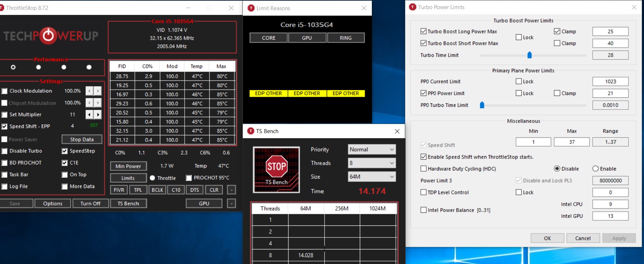Check Hardware Duty Cycling (HDC)
The width and height of the screenshot is (644, 264).
click(423, 169)
